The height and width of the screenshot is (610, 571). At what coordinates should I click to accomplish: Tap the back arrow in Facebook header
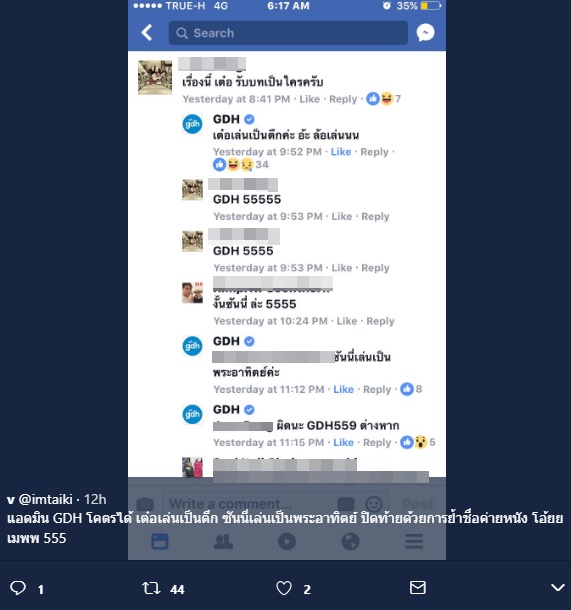click(147, 33)
